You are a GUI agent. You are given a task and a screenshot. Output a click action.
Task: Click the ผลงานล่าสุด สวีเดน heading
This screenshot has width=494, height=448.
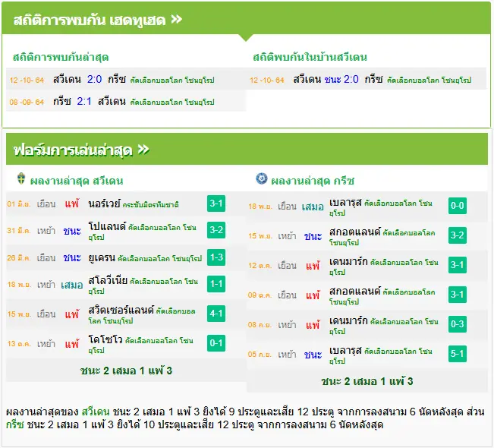click(x=77, y=181)
